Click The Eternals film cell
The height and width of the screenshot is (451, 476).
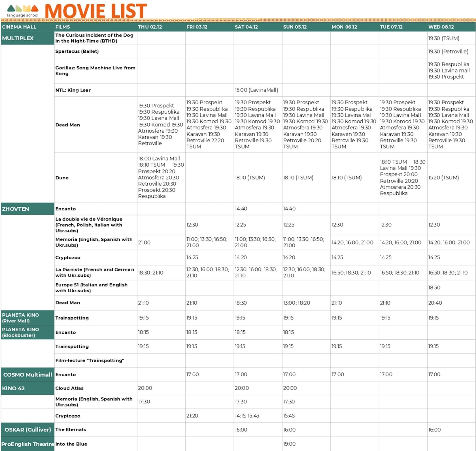tap(95, 429)
